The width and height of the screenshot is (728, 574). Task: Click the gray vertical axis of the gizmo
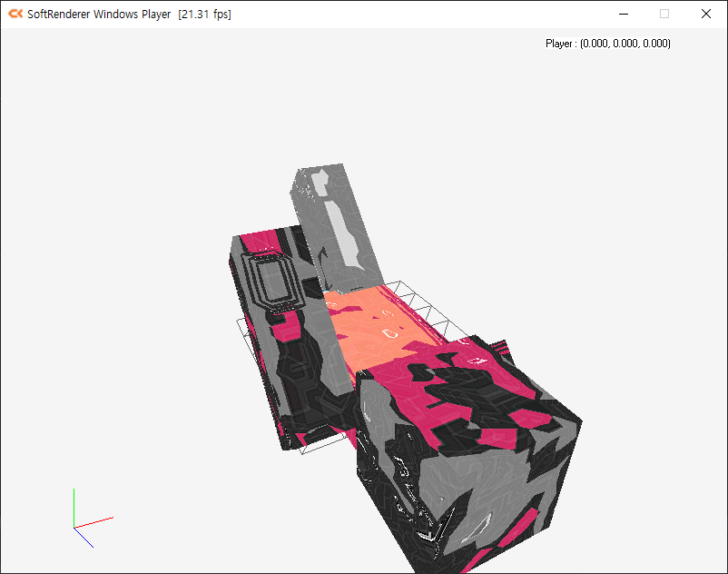pyautogui.click(x=74, y=505)
